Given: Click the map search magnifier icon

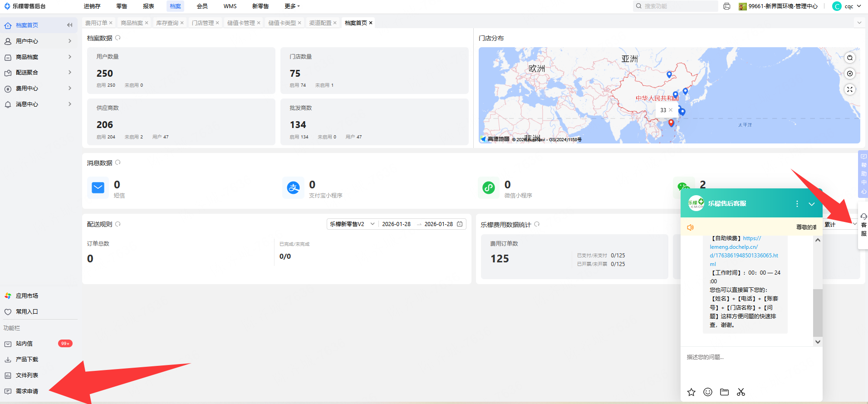Looking at the screenshot, I should click(850, 58).
